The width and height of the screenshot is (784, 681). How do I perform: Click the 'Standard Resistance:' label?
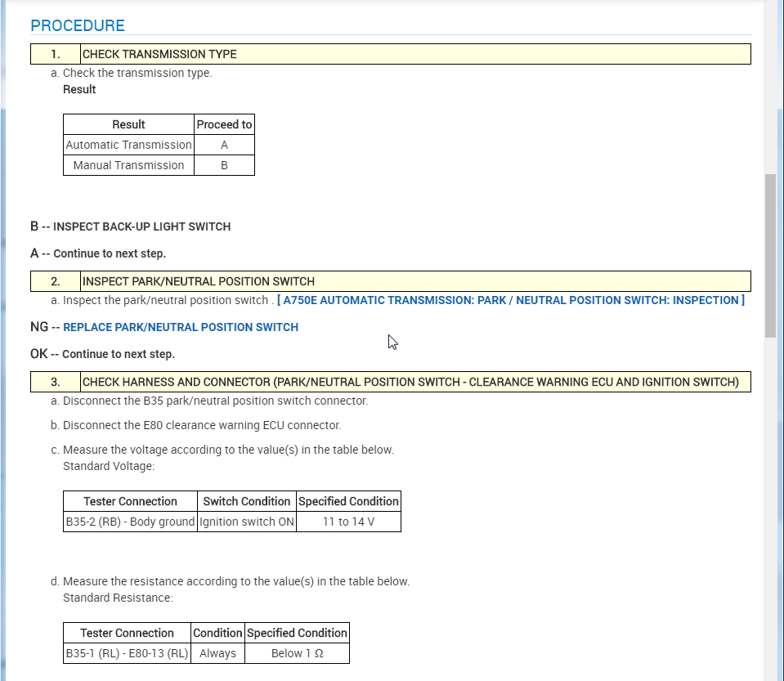click(118, 598)
